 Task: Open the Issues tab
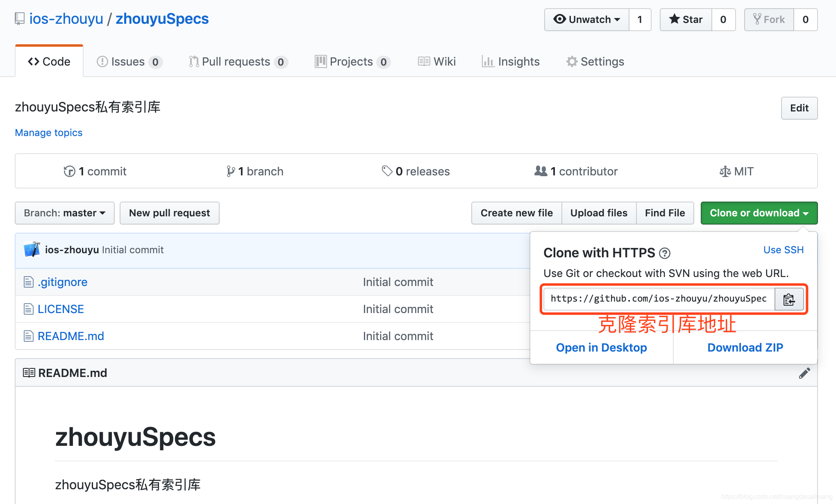(129, 61)
